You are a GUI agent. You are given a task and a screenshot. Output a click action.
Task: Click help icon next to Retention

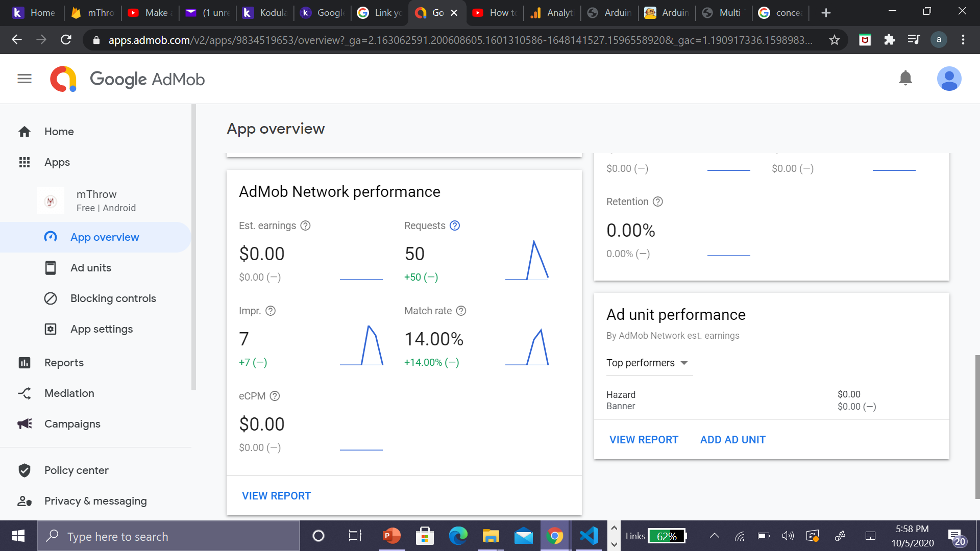point(658,202)
